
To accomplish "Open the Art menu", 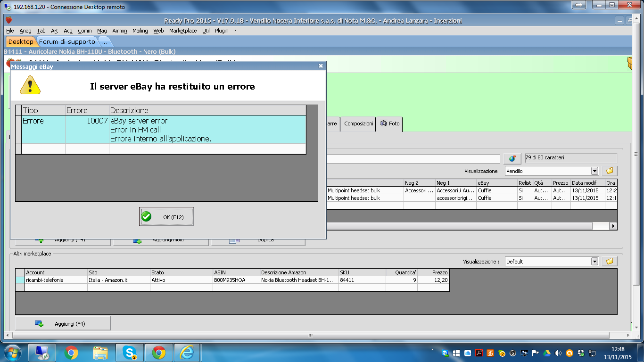I will 55,31.
